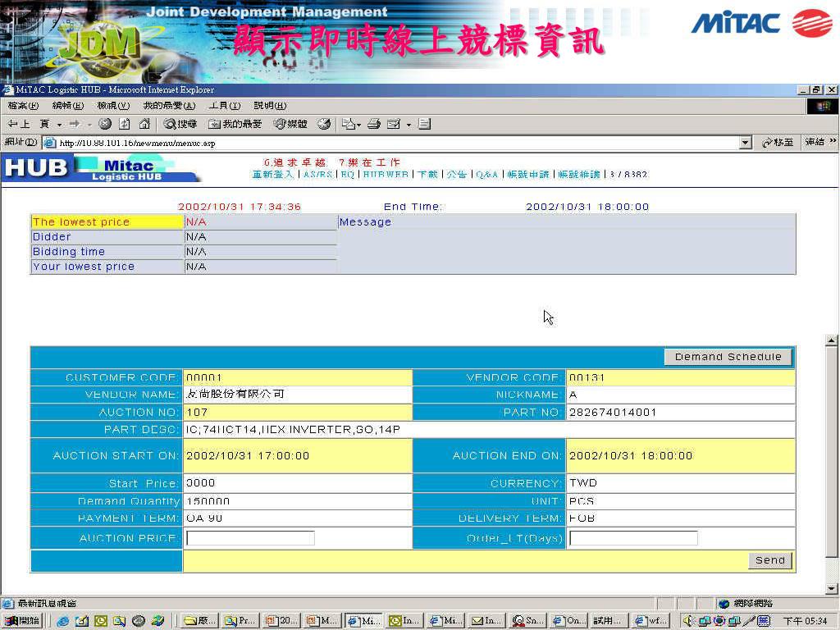
Task: Click the Start (開始) button on taskbar
Action: [x=22, y=620]
